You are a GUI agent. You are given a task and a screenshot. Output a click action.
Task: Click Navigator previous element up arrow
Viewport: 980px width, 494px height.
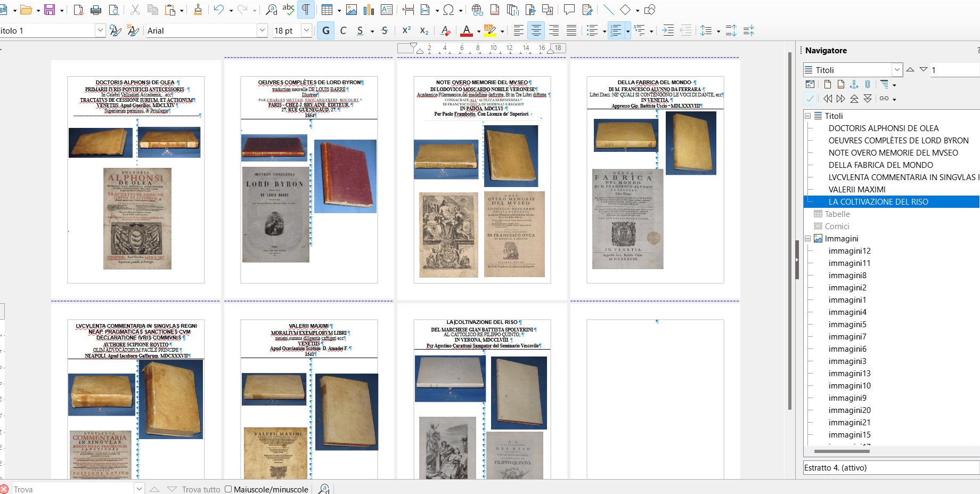910,69
